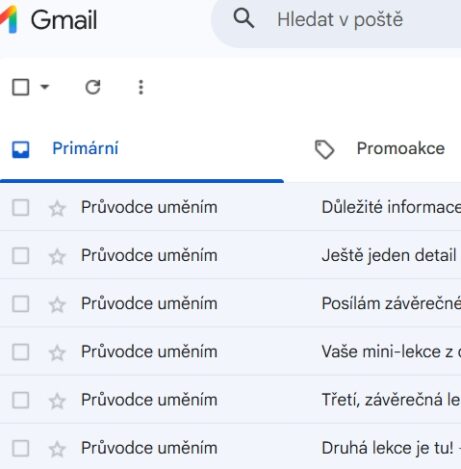
Task: Open the 'Posílám závěrečné' email subject
Action: tap(391, 304)
